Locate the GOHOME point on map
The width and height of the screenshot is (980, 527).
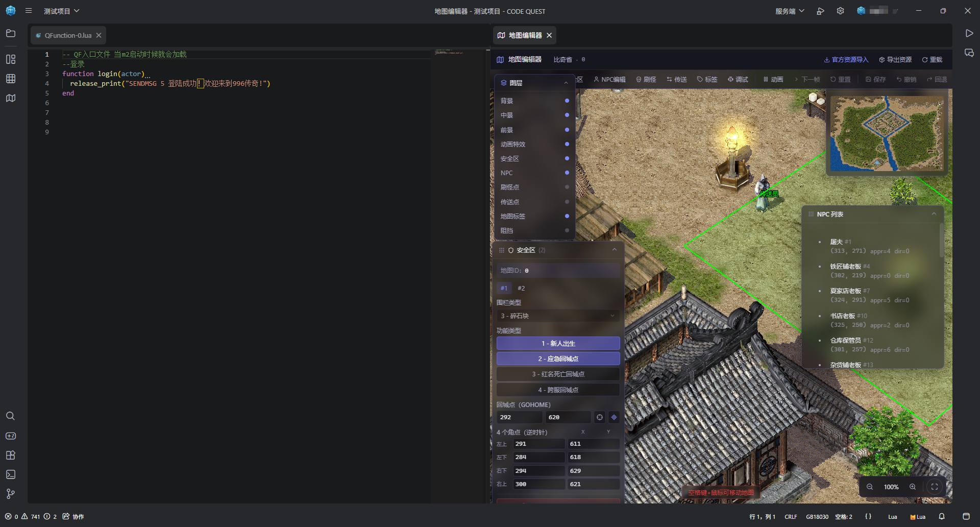[x=614, y=417]
